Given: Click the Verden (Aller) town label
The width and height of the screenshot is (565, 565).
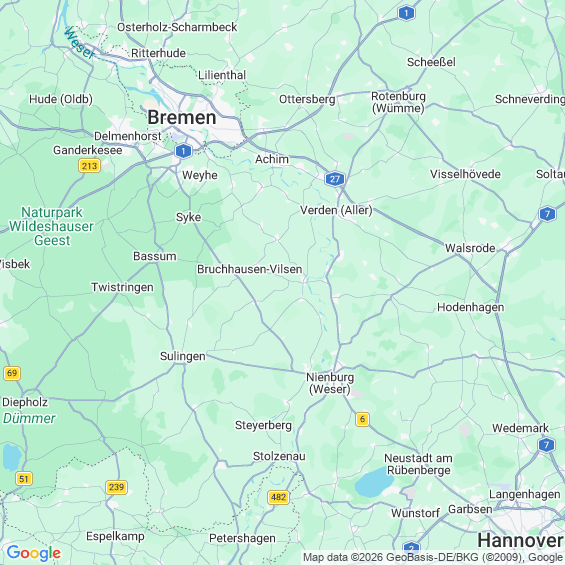Looking at the screenshot, I should click(x=336, y=210).
